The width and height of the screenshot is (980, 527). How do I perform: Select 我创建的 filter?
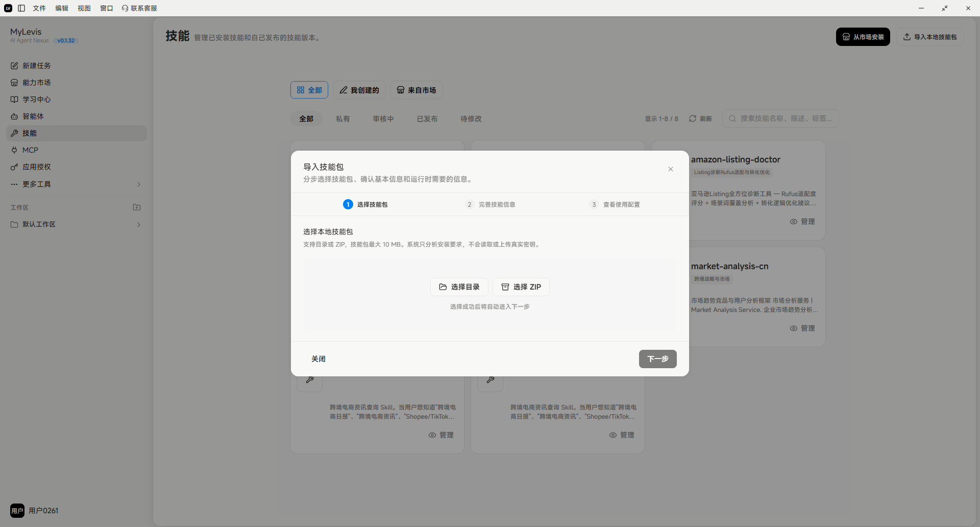click(x=359, y=90)
